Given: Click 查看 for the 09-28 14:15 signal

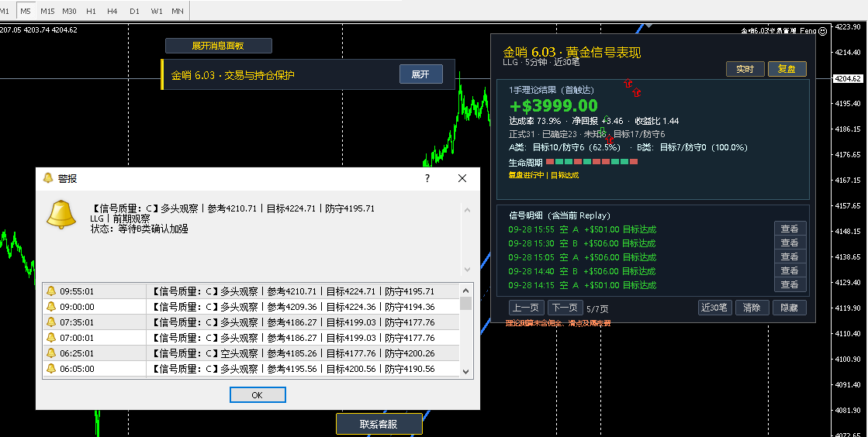Looking at the screenshot, I should click(x=790, y=284).
